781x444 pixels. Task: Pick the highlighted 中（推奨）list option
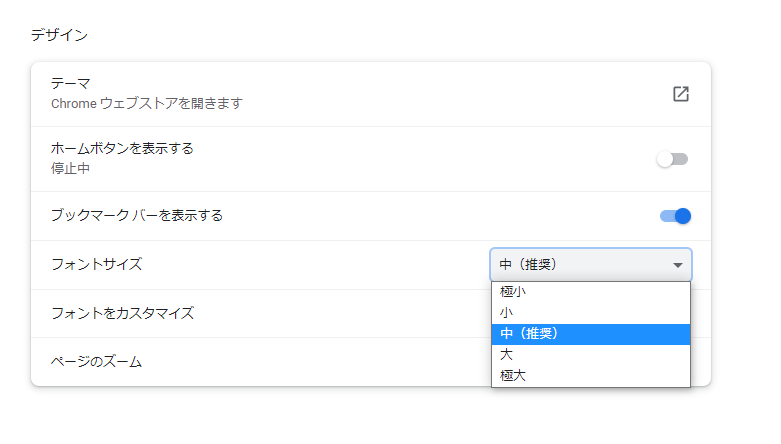coord(591,334)
